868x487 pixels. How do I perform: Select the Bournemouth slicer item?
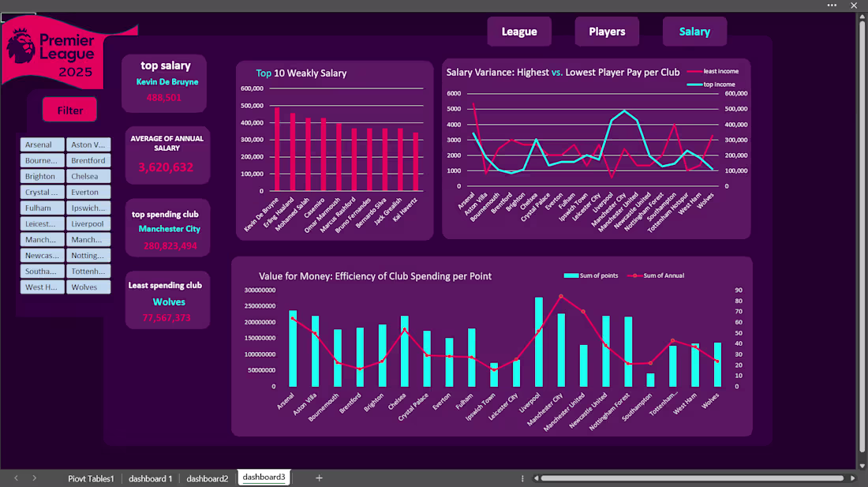[x=43, y=160]
